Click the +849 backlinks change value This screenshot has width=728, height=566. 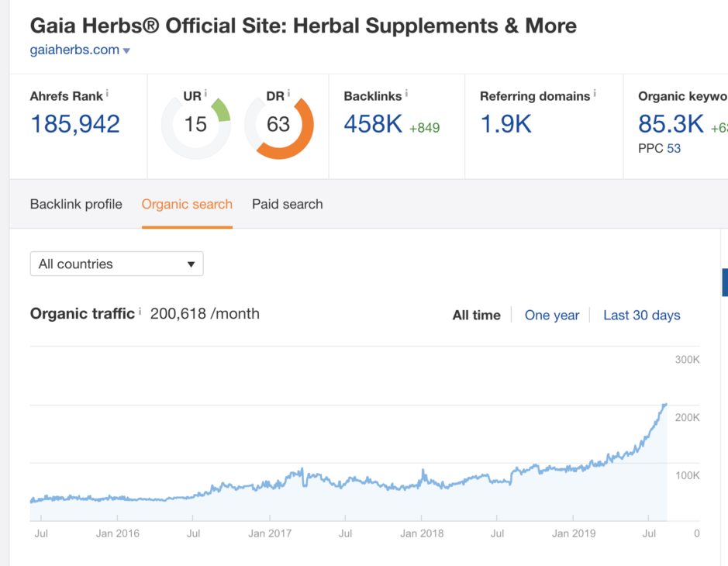[x=424, y=128]
